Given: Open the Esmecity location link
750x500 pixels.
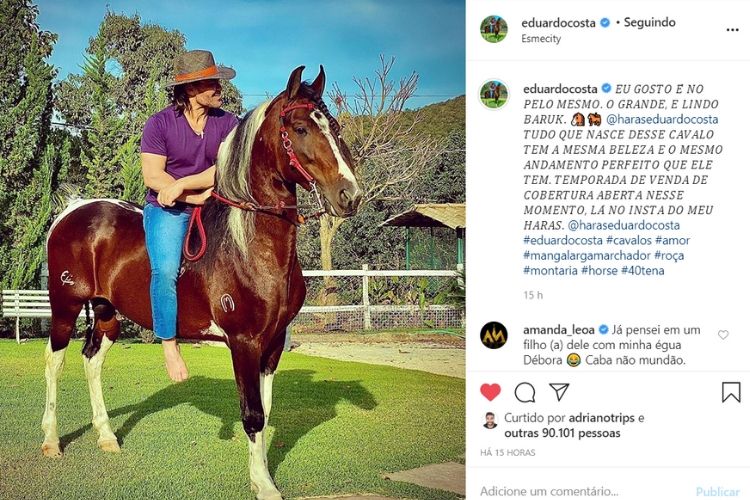Looking at the screenshot, I should click(541, 39).
